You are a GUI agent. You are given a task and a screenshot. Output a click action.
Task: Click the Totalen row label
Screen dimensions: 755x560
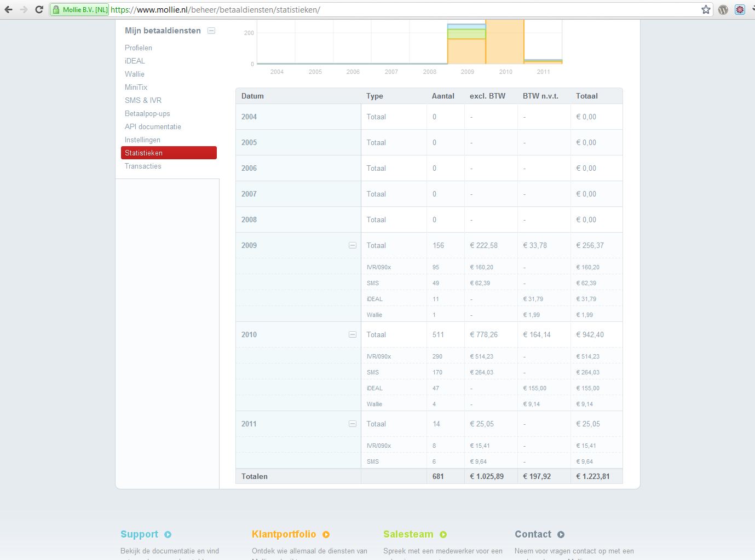[x=255, y=476]
